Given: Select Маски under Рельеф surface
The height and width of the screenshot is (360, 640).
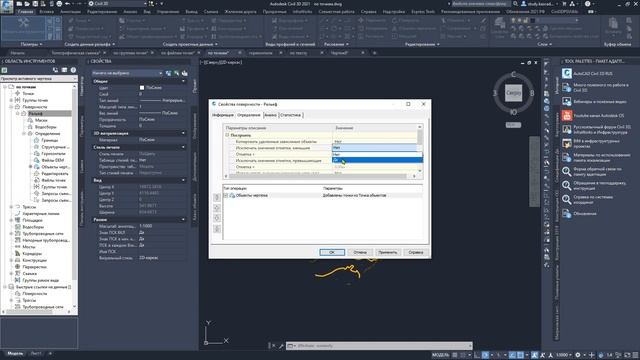Looking at the screenshot, I should tap(41, 120).
